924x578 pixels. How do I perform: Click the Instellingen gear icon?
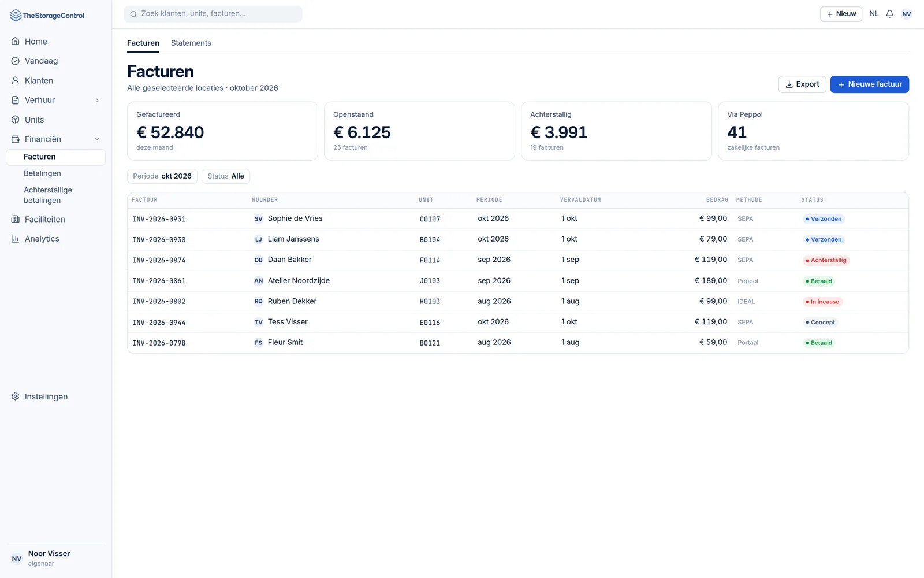pyautogui.click(x=16, y=397)
